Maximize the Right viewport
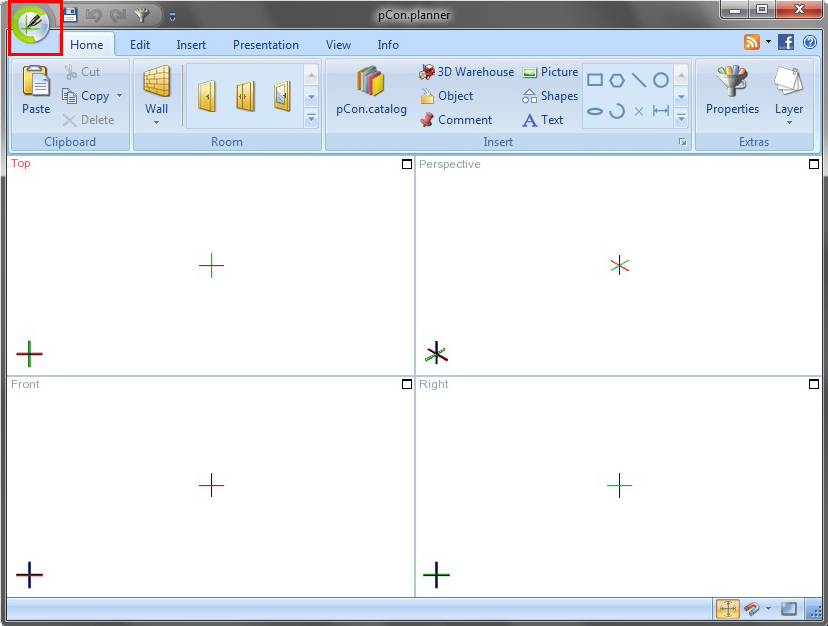Image resolution: width=828 pixels, height=626 pixels. pyautogui.click(x=814, y=384)
